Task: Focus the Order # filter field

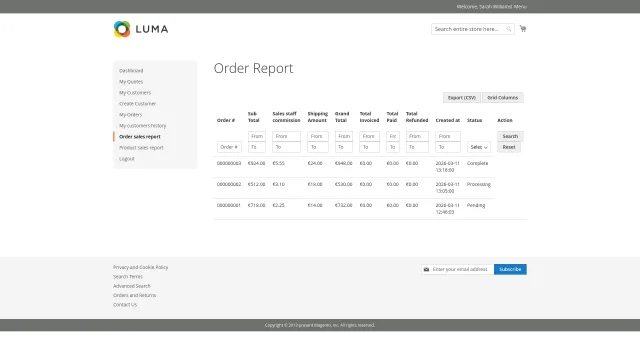Action: tap(229, 147)
